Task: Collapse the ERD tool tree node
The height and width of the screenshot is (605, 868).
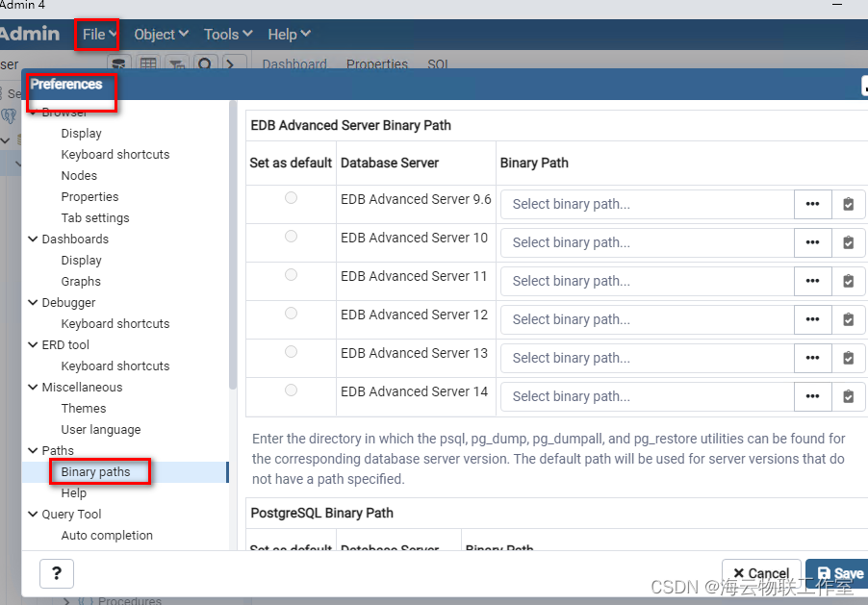Action: point(34,345)
